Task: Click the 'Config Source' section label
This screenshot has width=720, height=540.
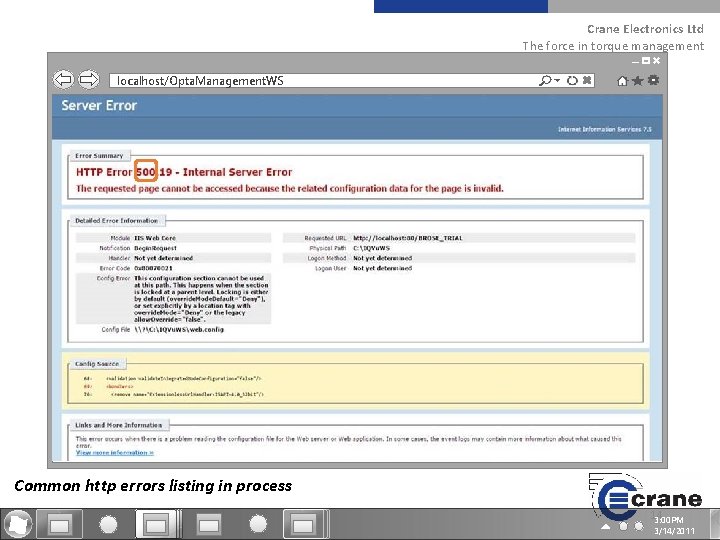Action: point(97,364)
